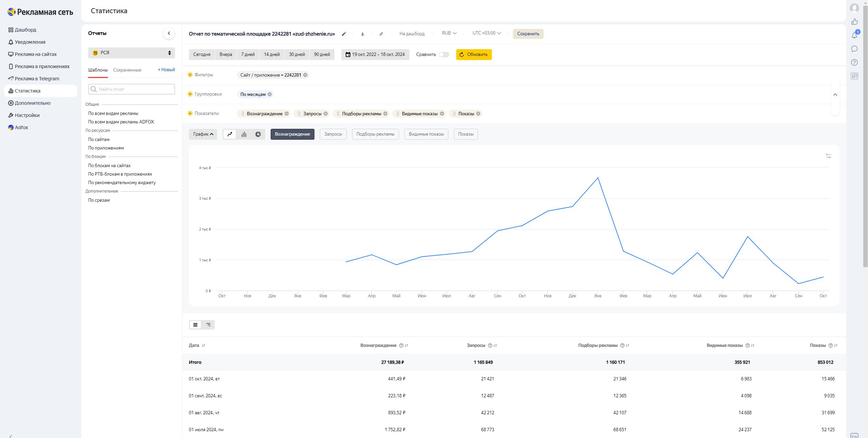Show Показы on the chart
This screenshot has width=868, height=438.
pyautogui.click(x=466, y=134)
